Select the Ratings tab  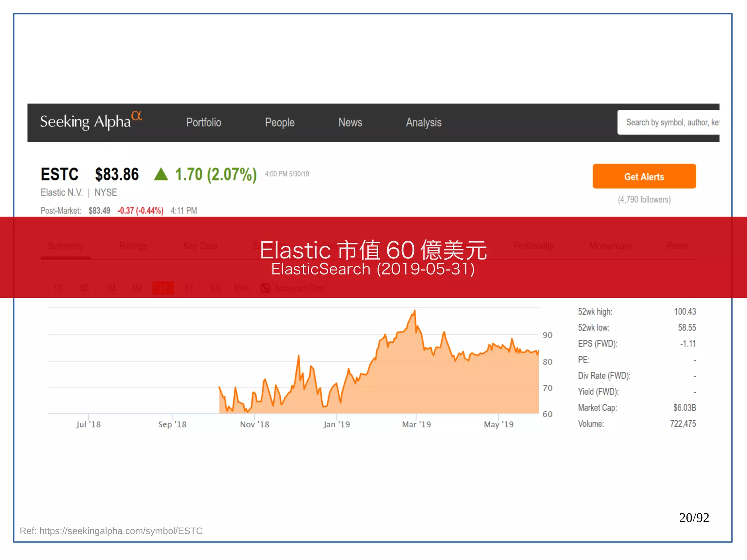pos(133,246)
